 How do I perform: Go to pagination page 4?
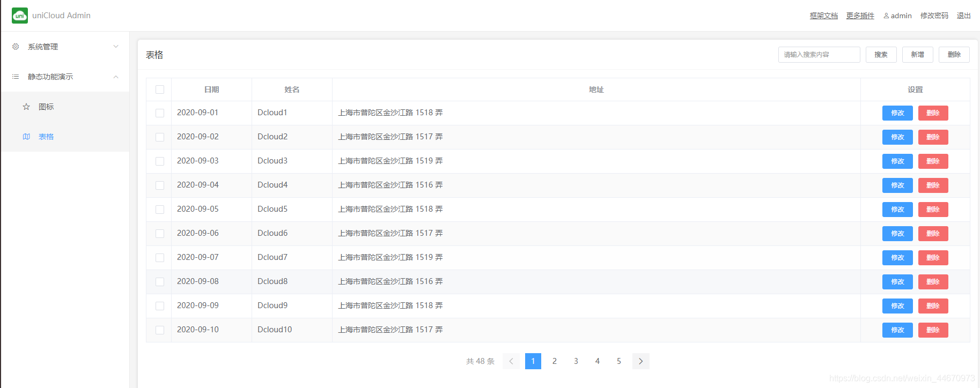[x=598, y=361]
